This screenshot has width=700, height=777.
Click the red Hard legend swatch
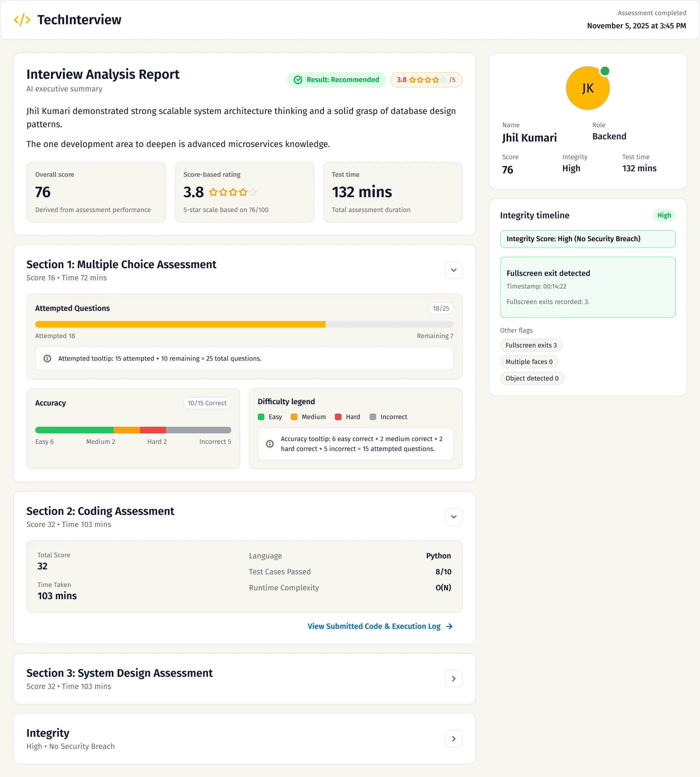click(x=338, y=417)
